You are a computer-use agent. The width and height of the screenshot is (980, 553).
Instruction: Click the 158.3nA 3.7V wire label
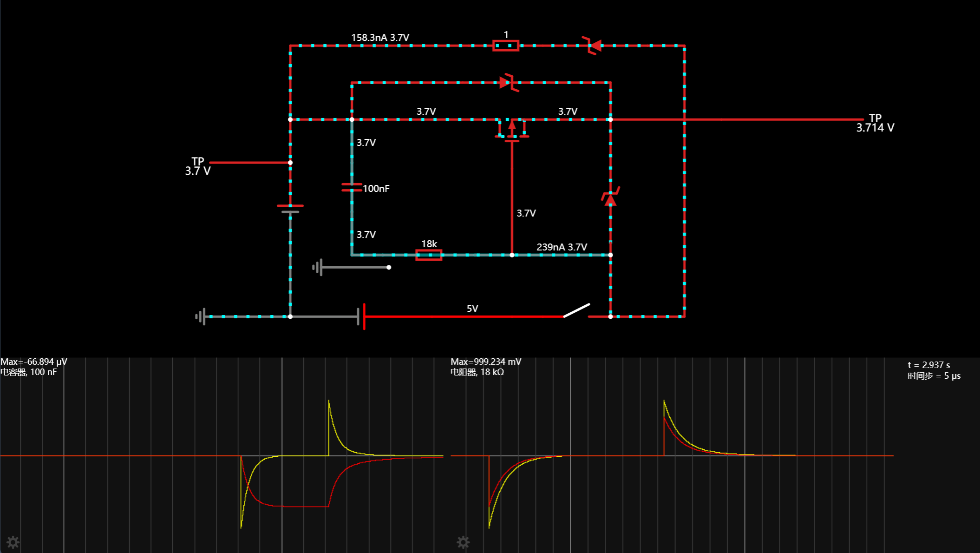[x=380, y=38]
